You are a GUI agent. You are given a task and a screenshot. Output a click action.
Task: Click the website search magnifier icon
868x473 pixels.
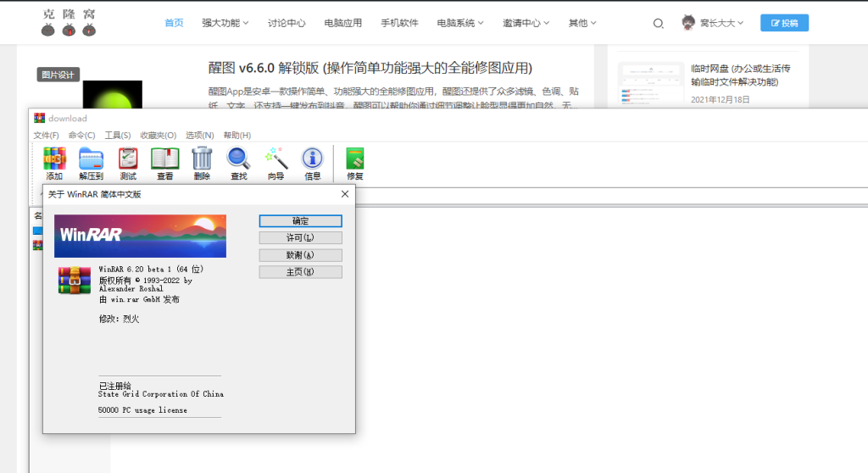pos(658,23)
